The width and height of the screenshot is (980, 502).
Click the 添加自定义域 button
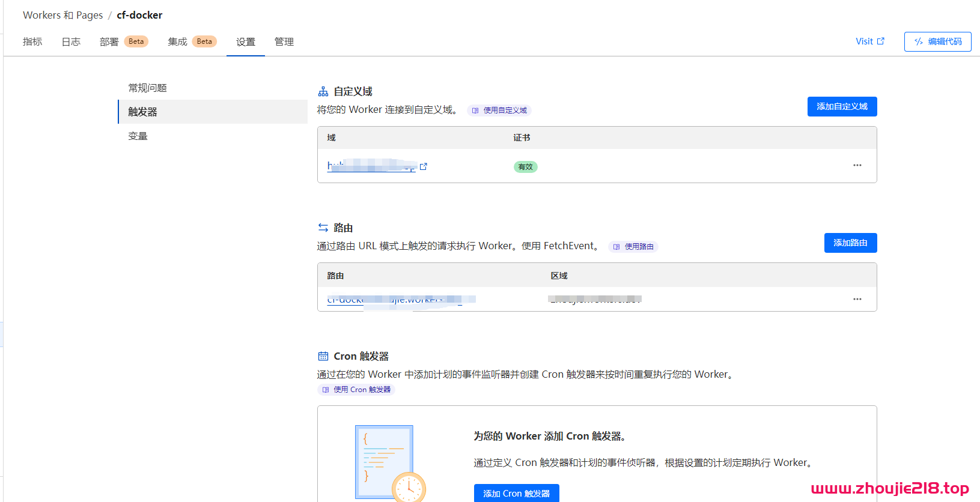pos(842,106)
